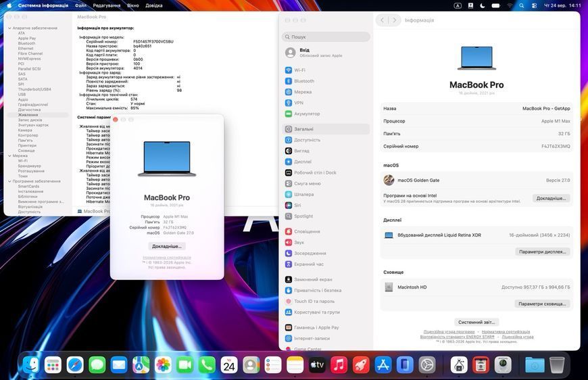Screen dimensions: 588x380
Task: Select Брандмауер under Мережа tree
Action: point(30,166)
